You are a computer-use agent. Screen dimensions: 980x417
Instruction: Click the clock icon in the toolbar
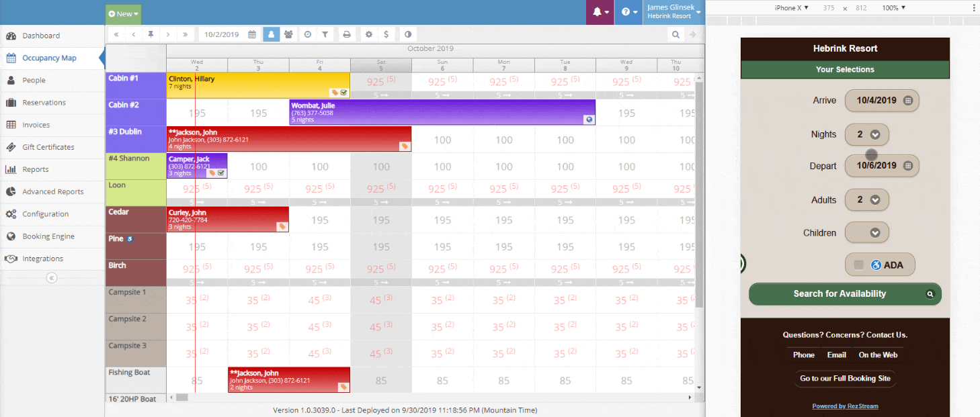307,34
